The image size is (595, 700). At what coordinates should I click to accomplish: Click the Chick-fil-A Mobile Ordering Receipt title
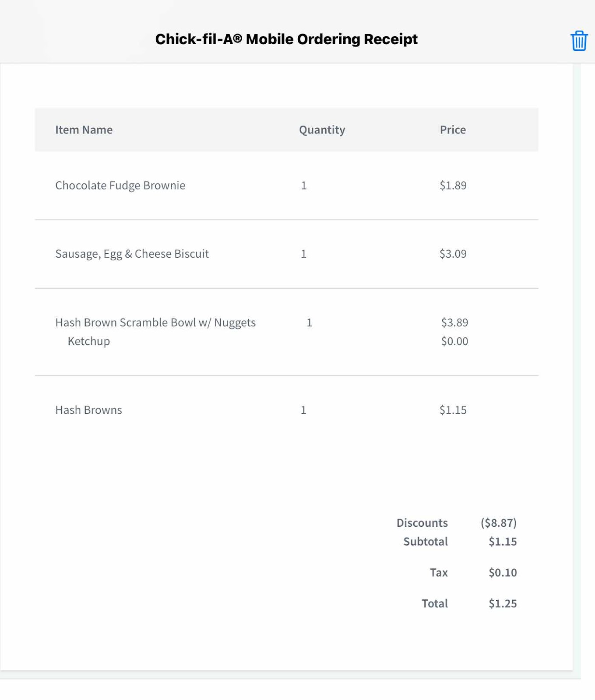286,39
